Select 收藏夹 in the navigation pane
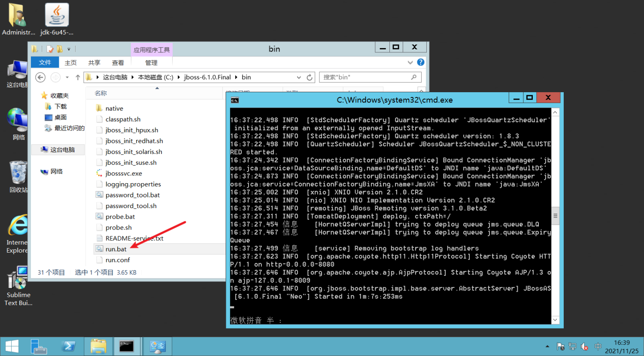 pyautogui.click(x=59, y=96)
